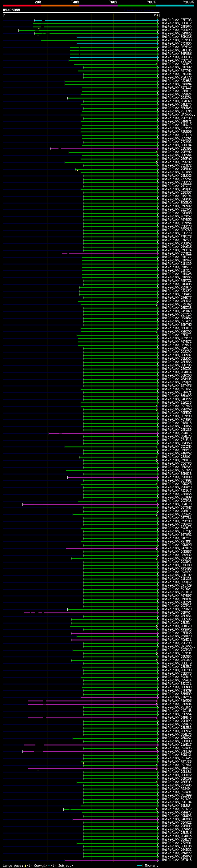This screenshot has height=868, width=197.
Task: Click the UniRef100_A5AJ72 label
Action: point(176,77)
